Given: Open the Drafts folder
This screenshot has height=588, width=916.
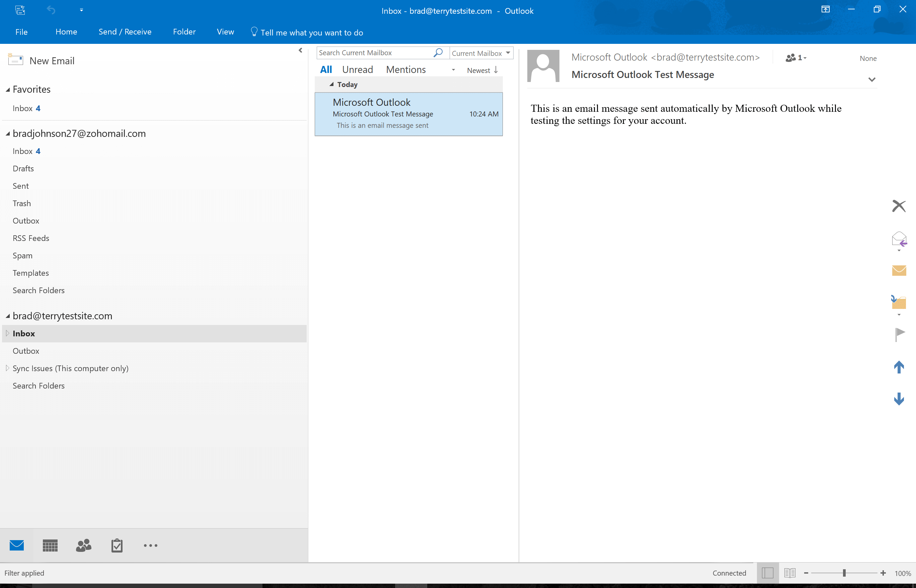Looking at the screenshot, I should (23, 169).
